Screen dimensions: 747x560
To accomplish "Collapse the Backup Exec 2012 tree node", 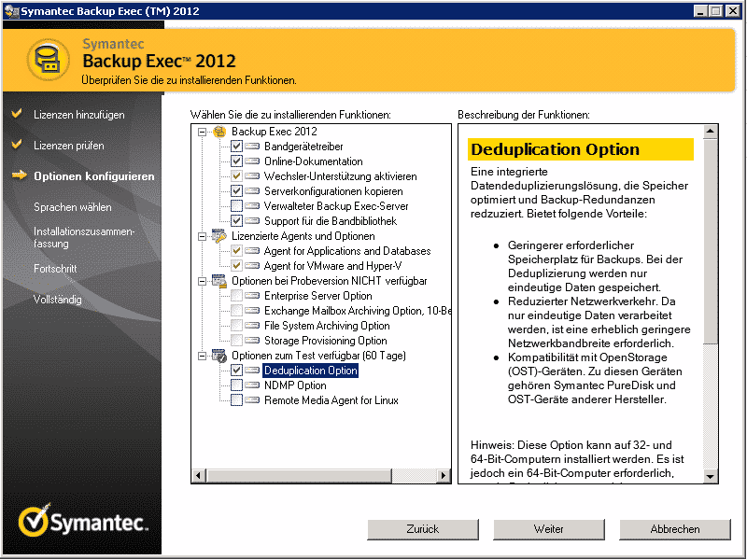I will click(202, 132).
